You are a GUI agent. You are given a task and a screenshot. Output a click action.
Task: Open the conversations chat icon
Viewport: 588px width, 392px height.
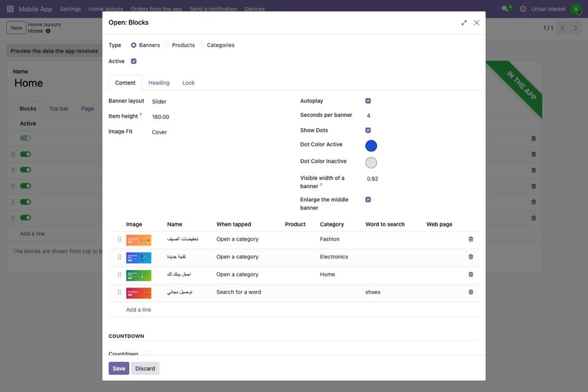pos(505,9)
